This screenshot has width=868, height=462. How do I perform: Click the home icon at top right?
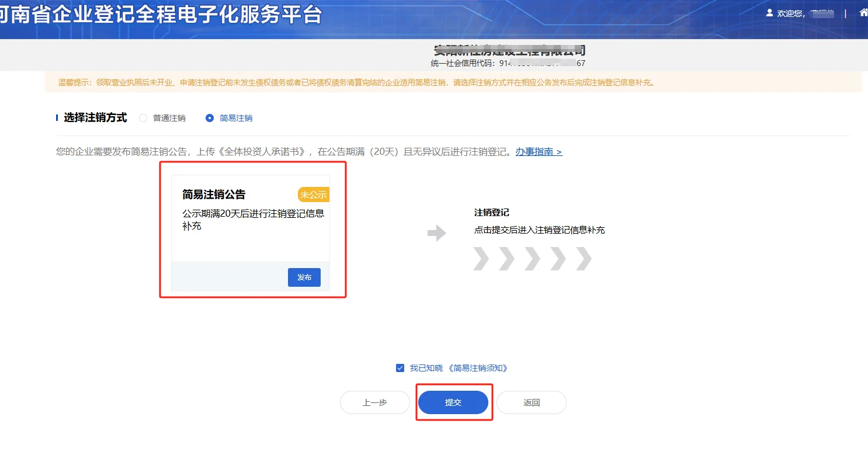click(863, 12)
